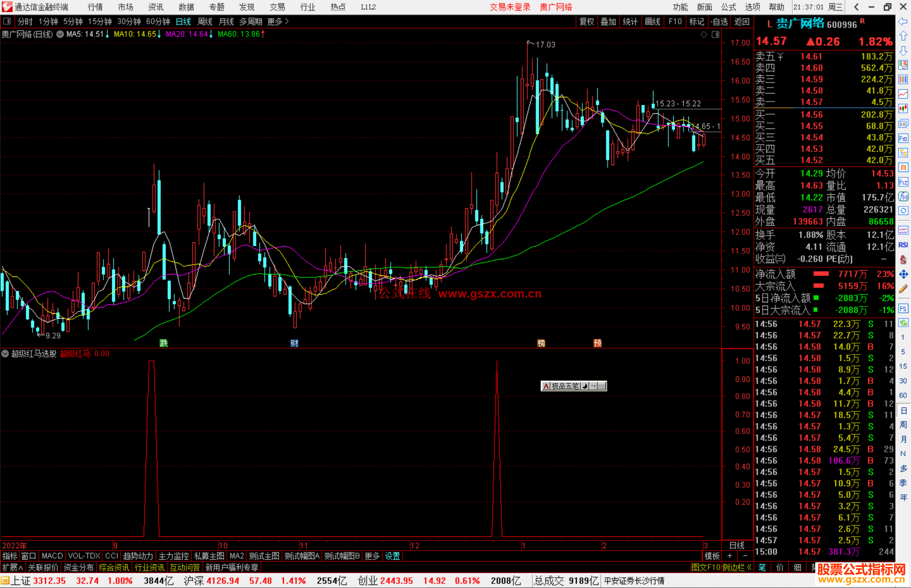Click the 交易未登录 login link

coord(510,7)
